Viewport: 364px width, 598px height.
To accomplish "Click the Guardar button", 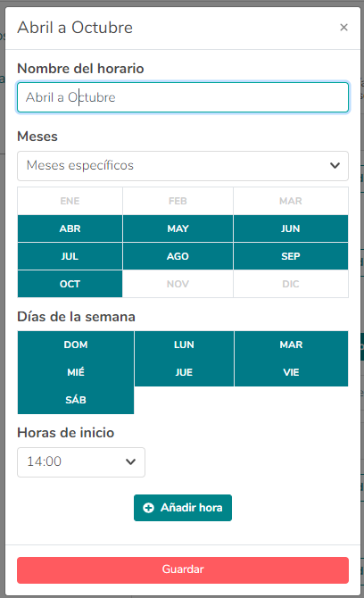I will (x=183, y=570).
